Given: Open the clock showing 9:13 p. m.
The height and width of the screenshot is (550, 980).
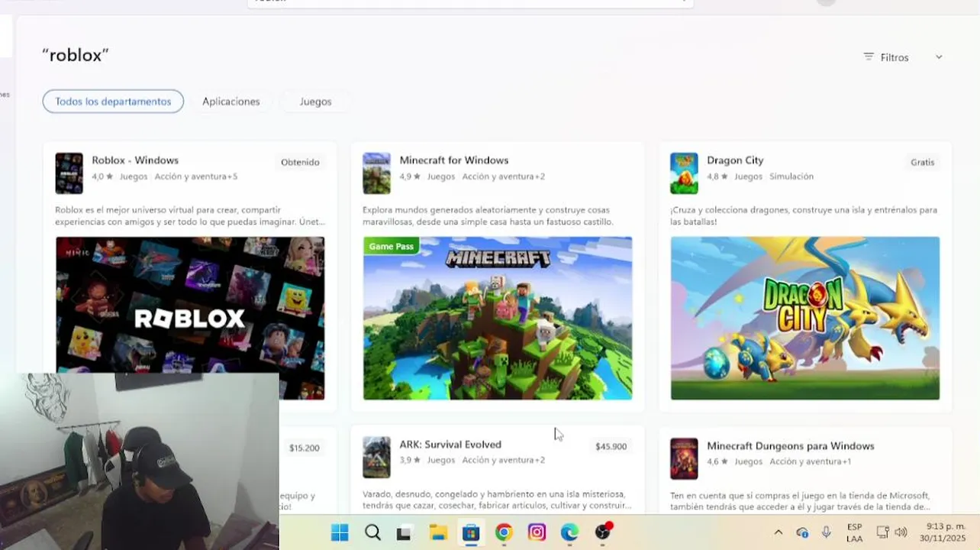Looking at the screenshot, I should click(943, 532).
